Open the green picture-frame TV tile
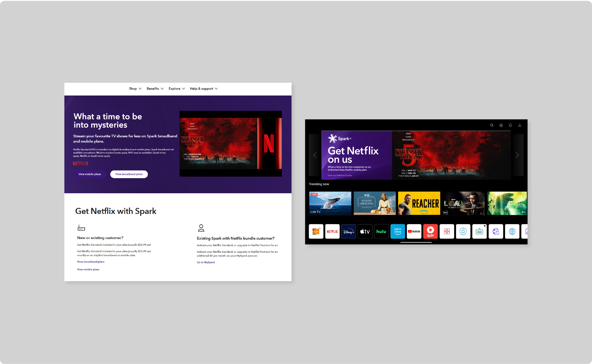The image size is (592, 364). pos(479,231)
